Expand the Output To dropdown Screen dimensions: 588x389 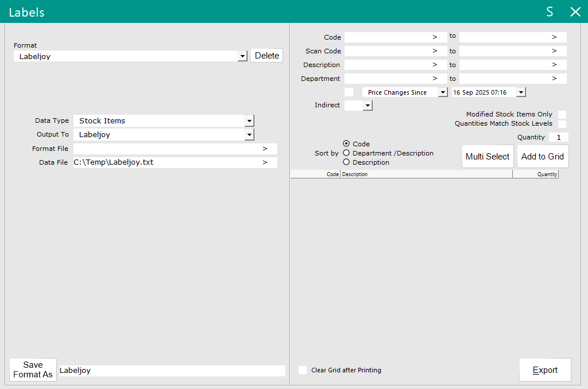click(249, 135)
